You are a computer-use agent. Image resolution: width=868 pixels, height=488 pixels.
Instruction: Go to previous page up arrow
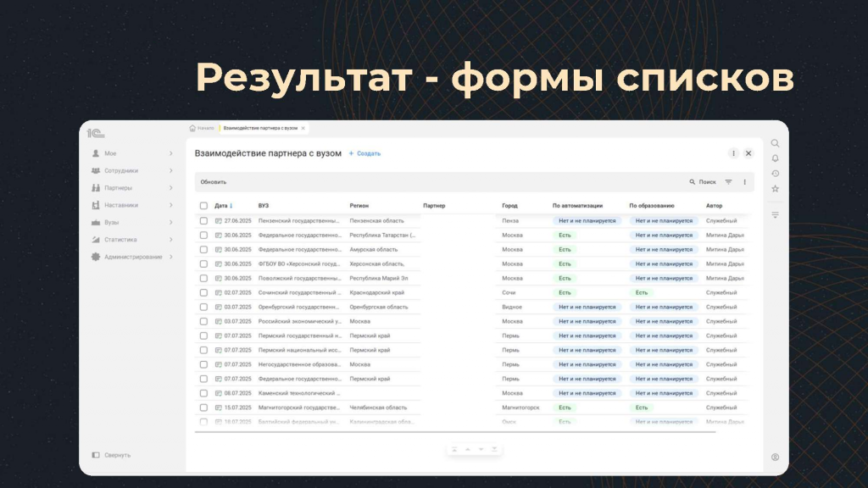[x=468, y=449]
